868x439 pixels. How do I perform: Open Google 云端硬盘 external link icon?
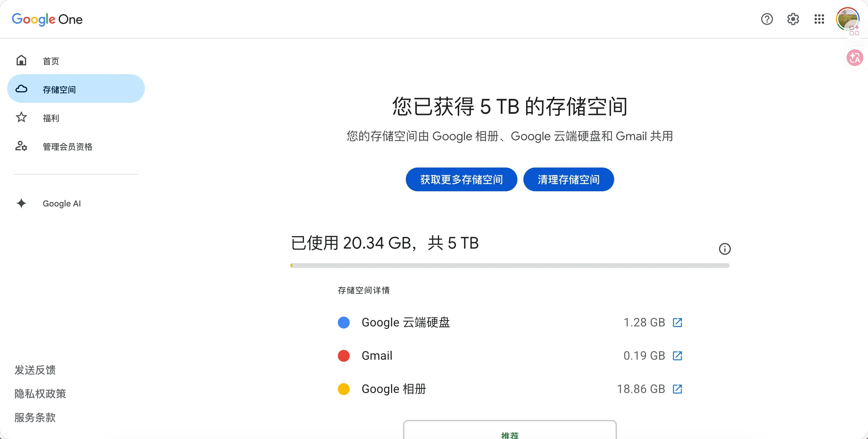point(677,322)
